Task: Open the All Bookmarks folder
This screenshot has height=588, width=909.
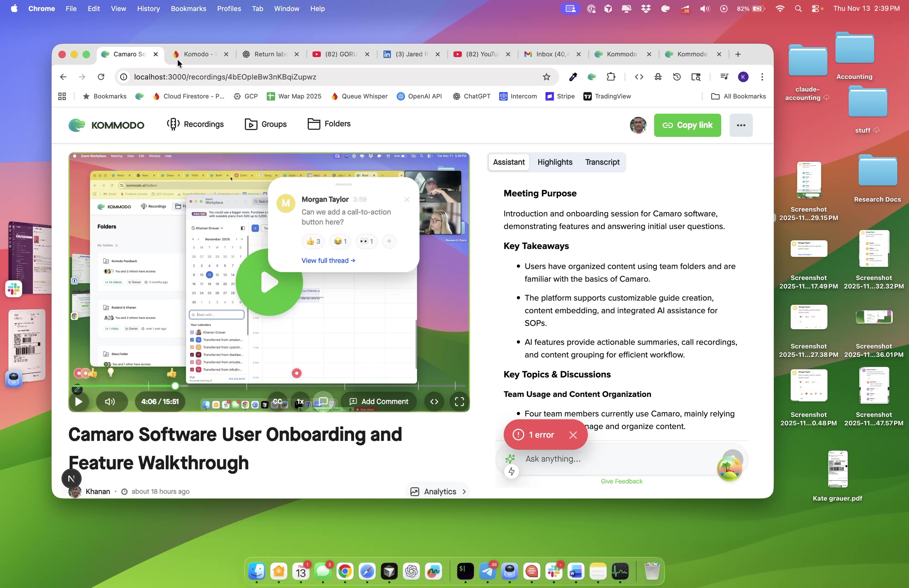Action: coord(738,96)
